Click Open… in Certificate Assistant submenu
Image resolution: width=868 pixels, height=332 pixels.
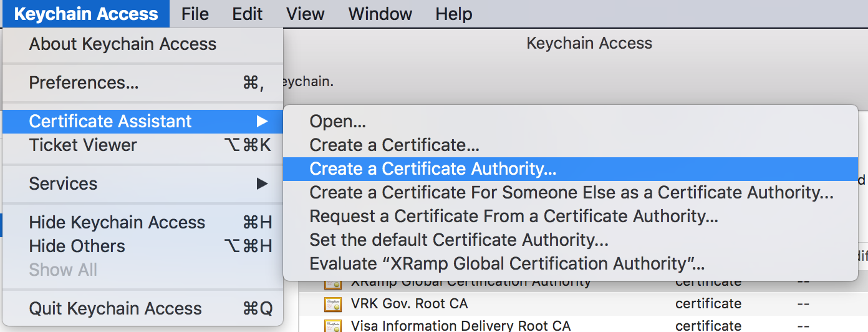pos(571,122)
